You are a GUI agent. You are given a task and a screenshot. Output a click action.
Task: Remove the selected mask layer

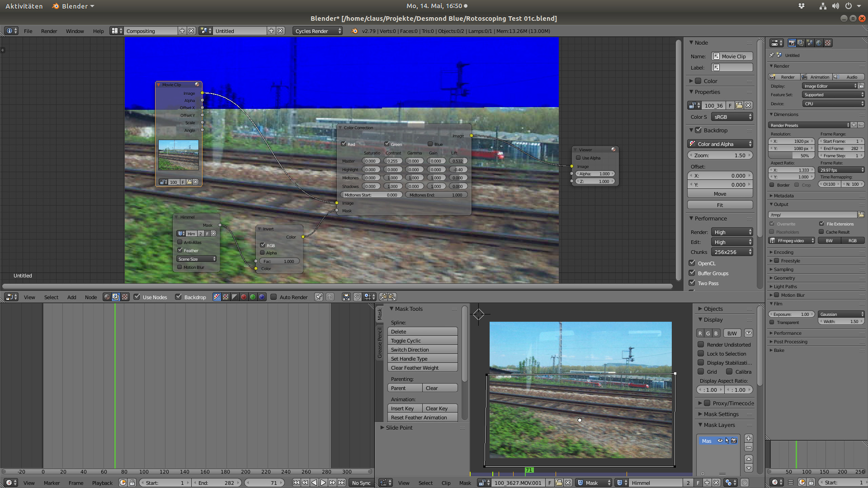[x=749, y=447]
